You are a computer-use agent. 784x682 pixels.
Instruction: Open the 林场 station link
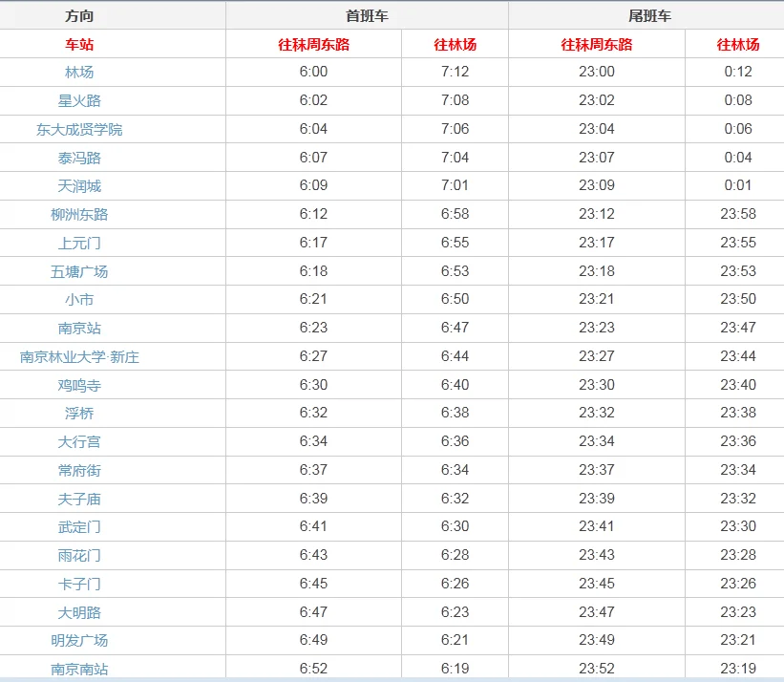[79, 73]
